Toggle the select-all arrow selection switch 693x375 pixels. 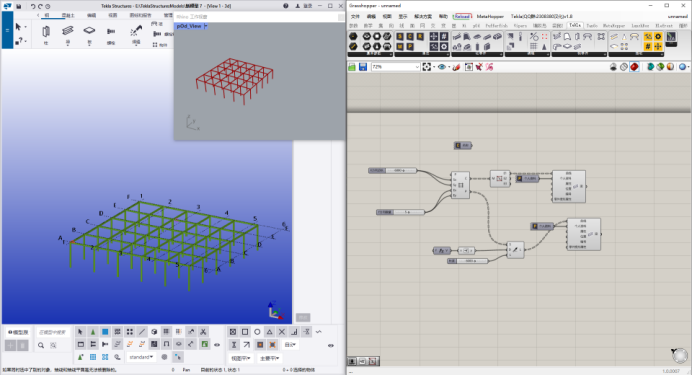(80, 332)
